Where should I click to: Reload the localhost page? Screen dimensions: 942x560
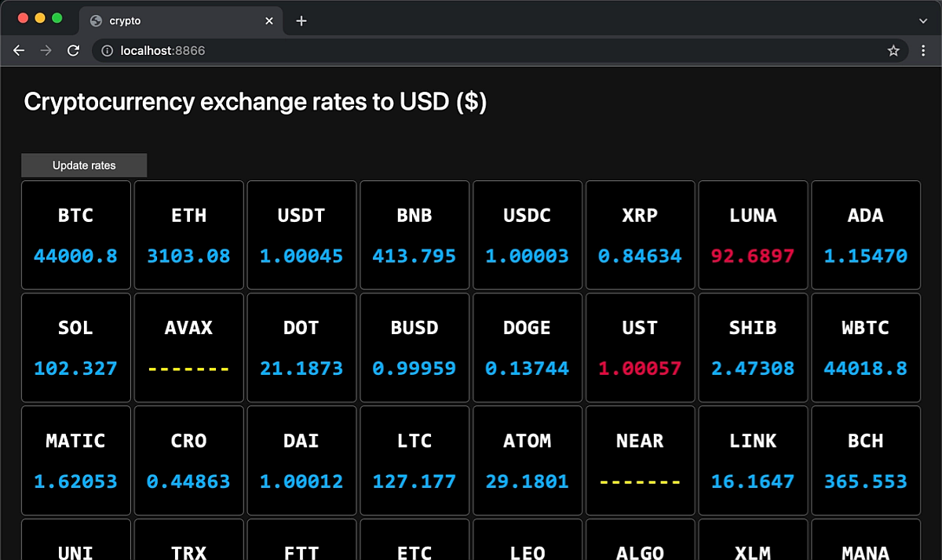tap(74, 50)
